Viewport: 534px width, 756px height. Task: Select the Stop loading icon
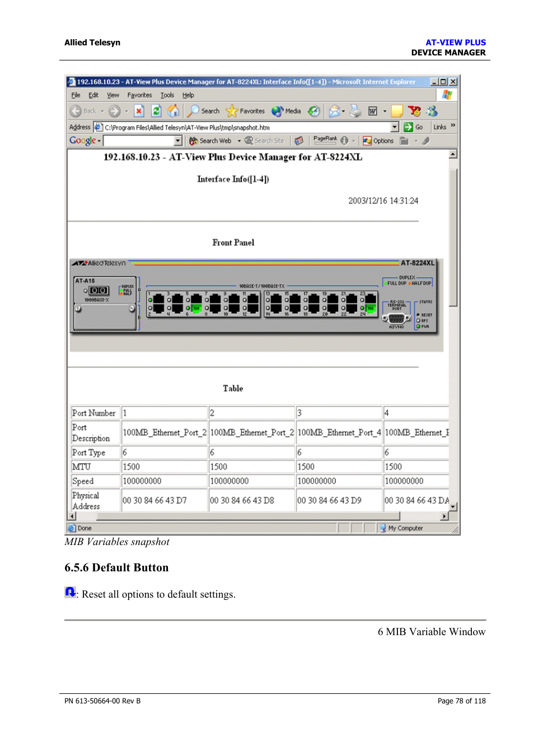point(138,111)
